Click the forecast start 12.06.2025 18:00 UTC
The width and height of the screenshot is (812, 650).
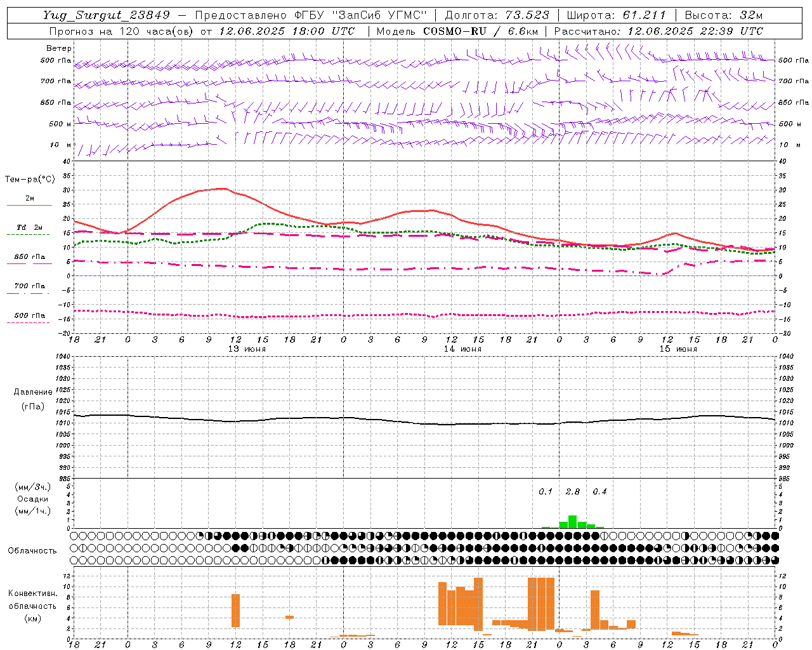287,31
